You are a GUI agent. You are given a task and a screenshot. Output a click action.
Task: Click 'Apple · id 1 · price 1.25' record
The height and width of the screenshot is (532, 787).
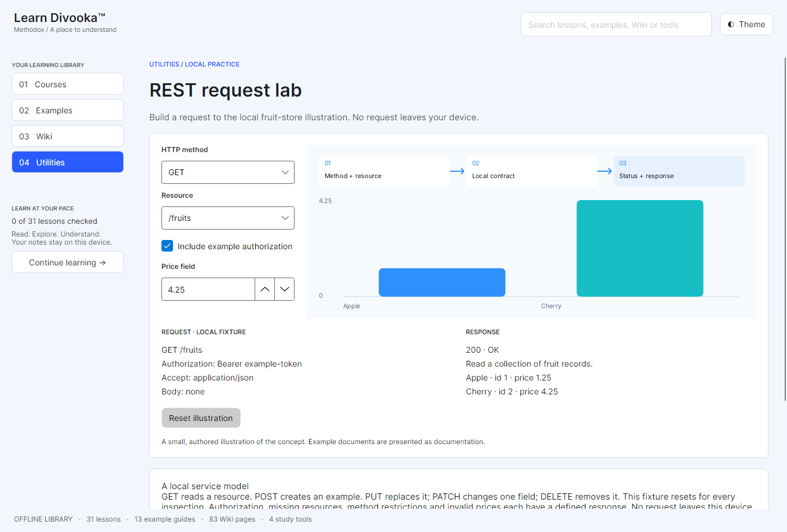point(509,378)
